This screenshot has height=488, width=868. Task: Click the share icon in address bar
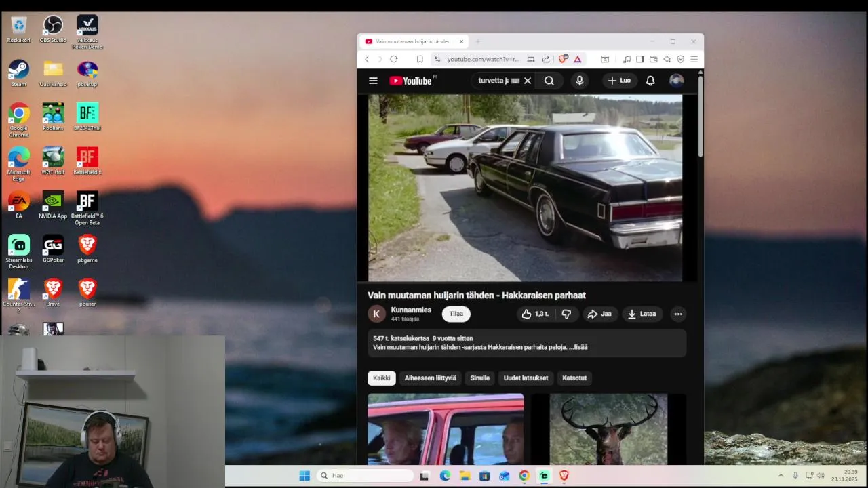[546, 59]
